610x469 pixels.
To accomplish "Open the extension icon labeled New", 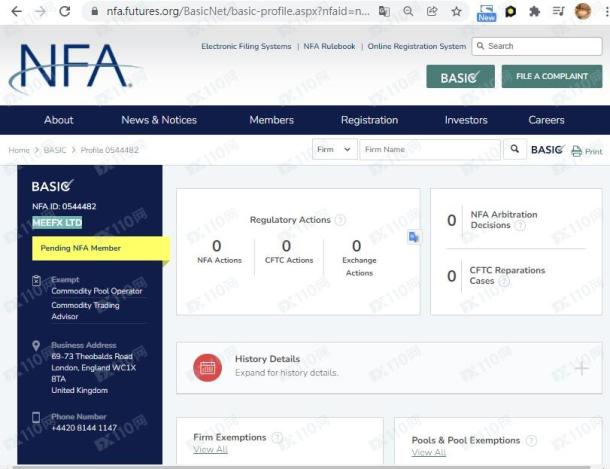I will [x=486, y=13].
